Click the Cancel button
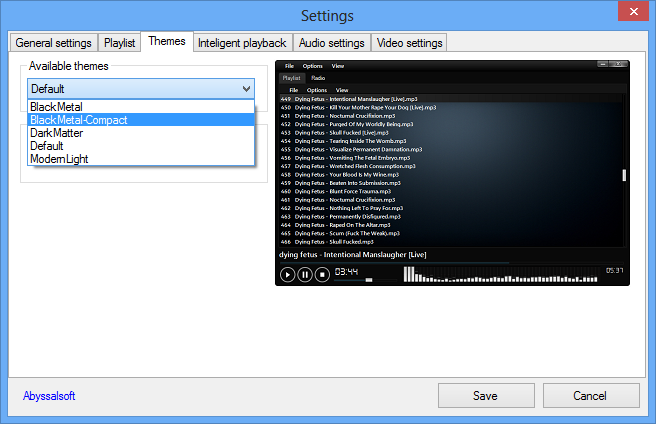656x424 pixels. click(x=591, y=396)
